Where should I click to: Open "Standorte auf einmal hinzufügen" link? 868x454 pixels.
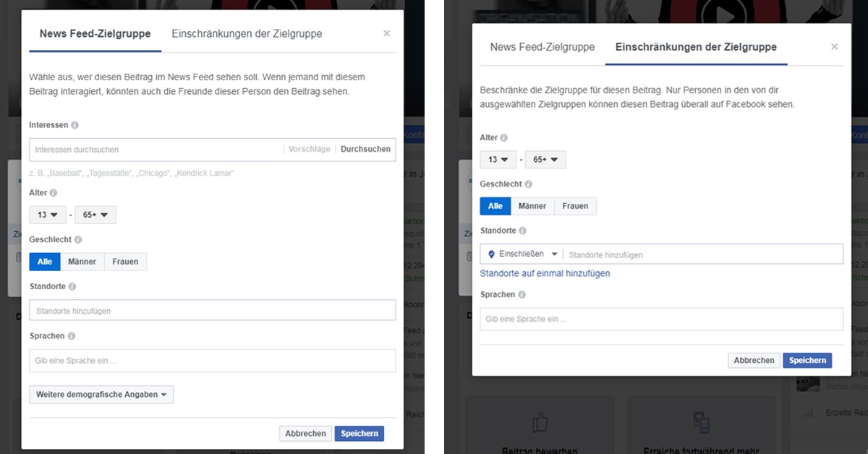pos(545,273)
